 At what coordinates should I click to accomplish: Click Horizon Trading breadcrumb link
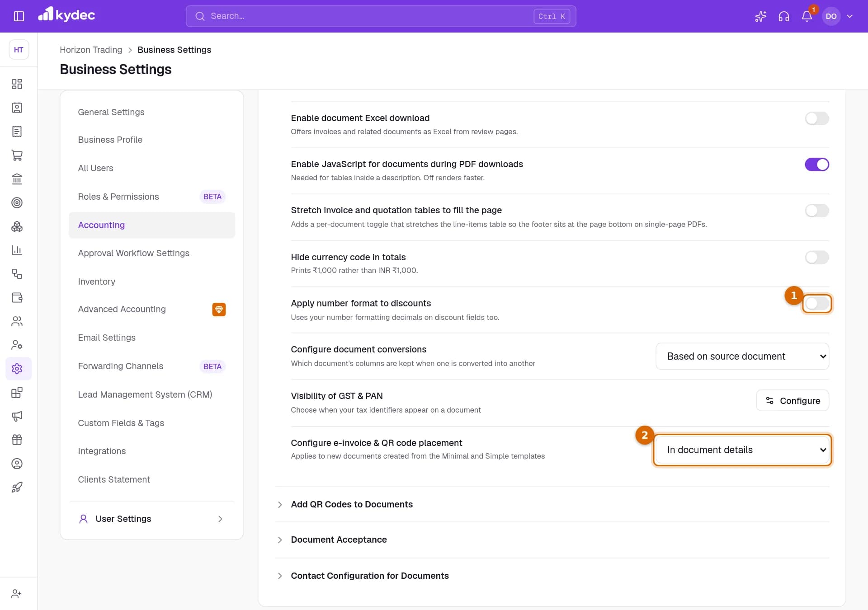[x=91, y=50]
